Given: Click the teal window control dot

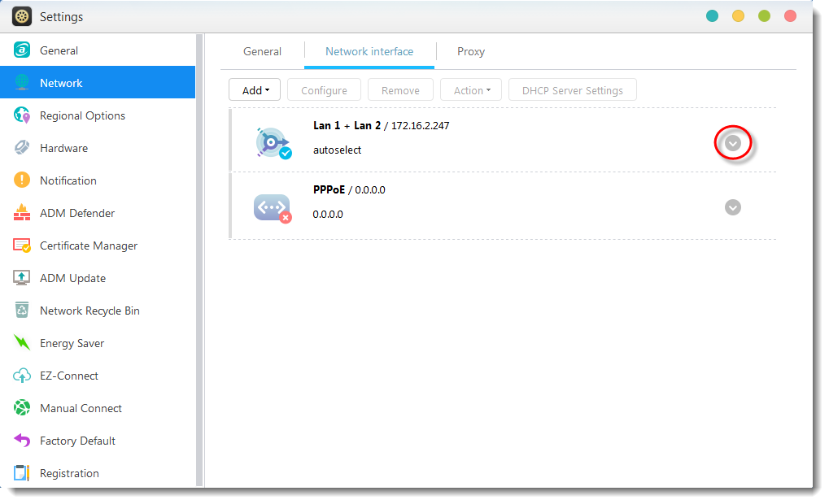Looking at the screenshot, I should click(712, 15).
